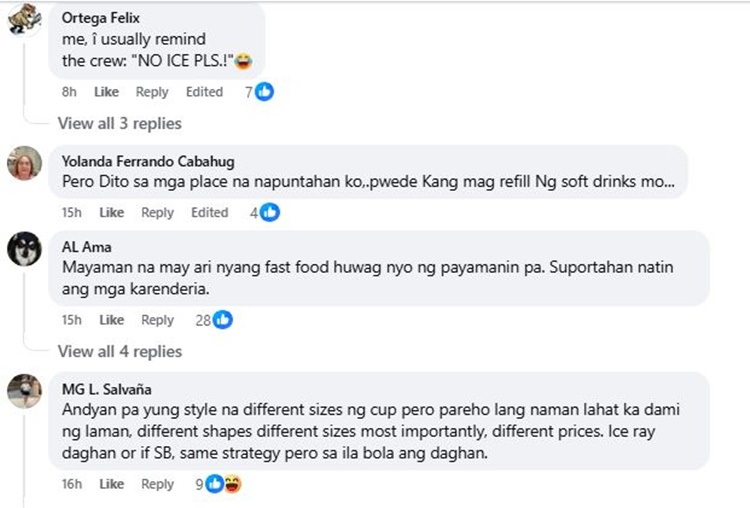
Task: Click like reaction icon on Ortega's comment
Action: (x=264, y=92)
